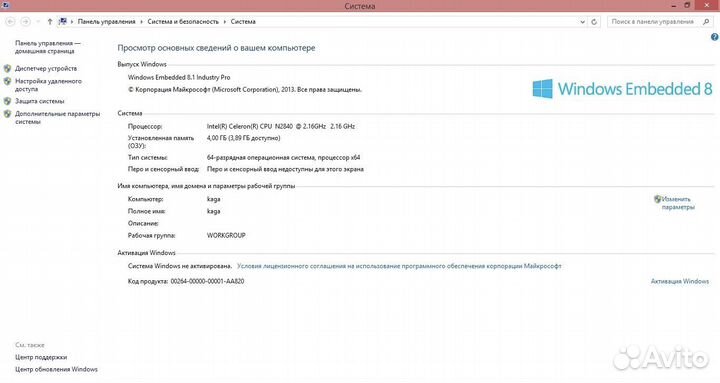This screenshot has width=720, height=383.
Task: Click Активация Windows link
Action: 680,281
